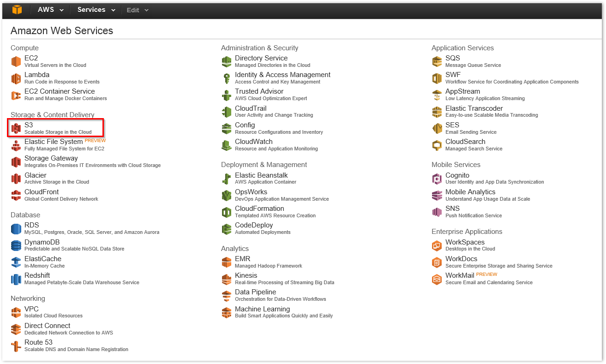
Task: Select the Route 53 icon
Action: 16,346
